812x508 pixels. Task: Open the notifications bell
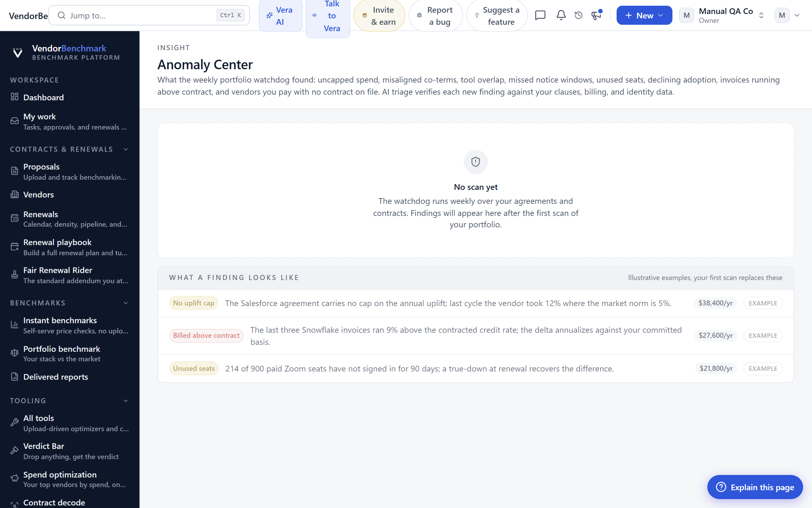pos(561,16)
